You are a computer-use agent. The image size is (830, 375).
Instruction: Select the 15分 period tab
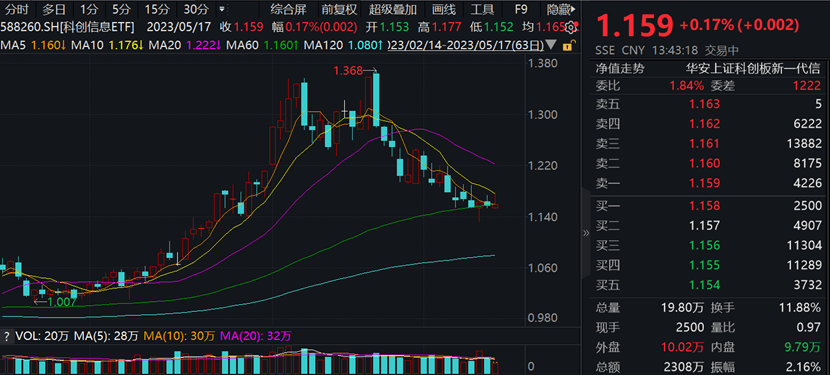click(156, 9)
